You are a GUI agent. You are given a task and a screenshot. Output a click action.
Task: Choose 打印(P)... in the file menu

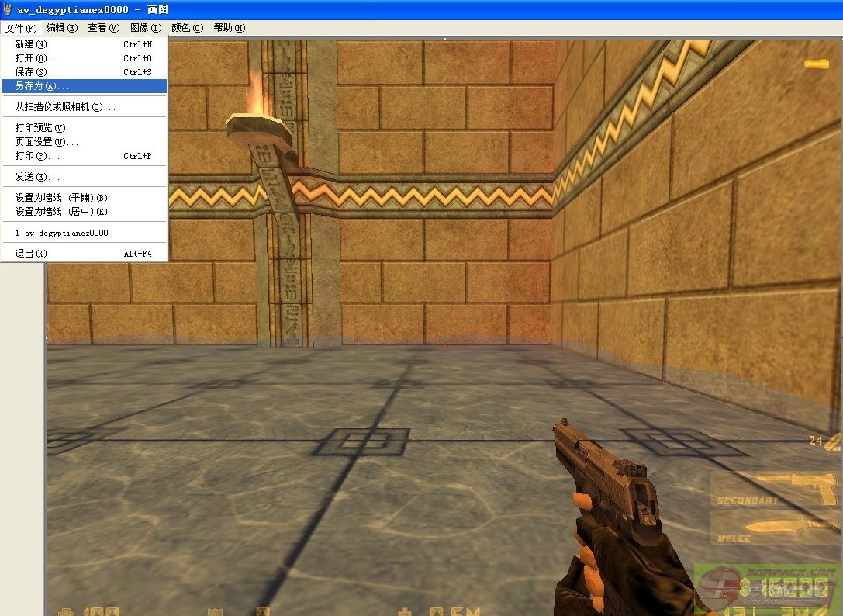pyautogui.click(x=36, y=156)
